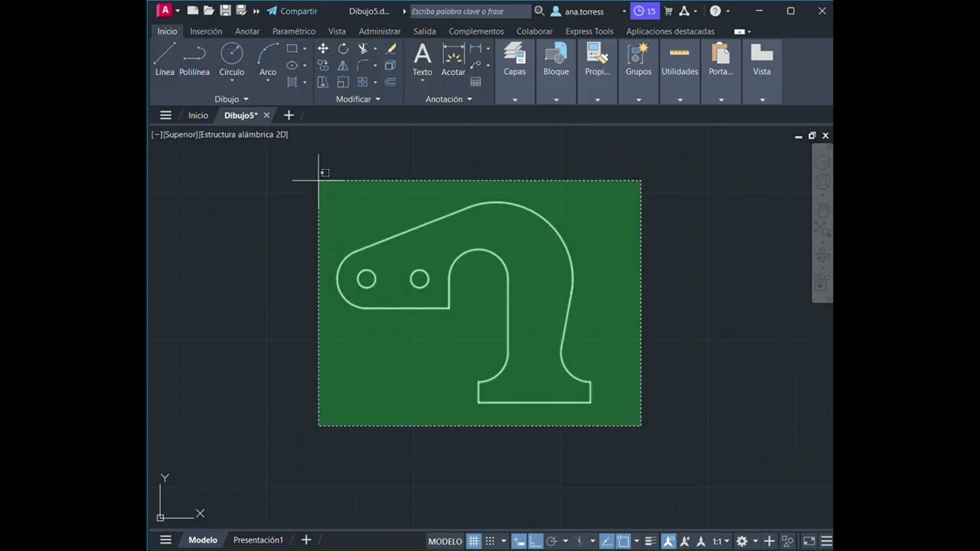The width and height of the screenshot is (980, 551).
Task: Toggle object snap (2D reference)
Action: pos(623,541)
